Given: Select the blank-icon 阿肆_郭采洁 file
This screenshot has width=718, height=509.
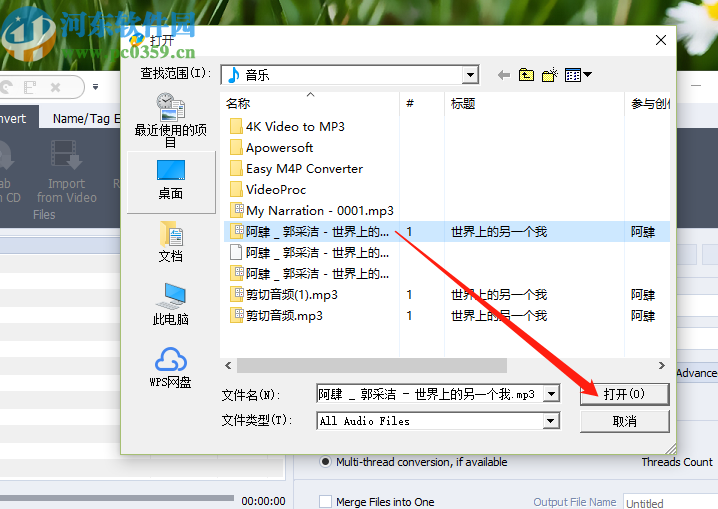Looking at the screenshot, I should (310, 253).
